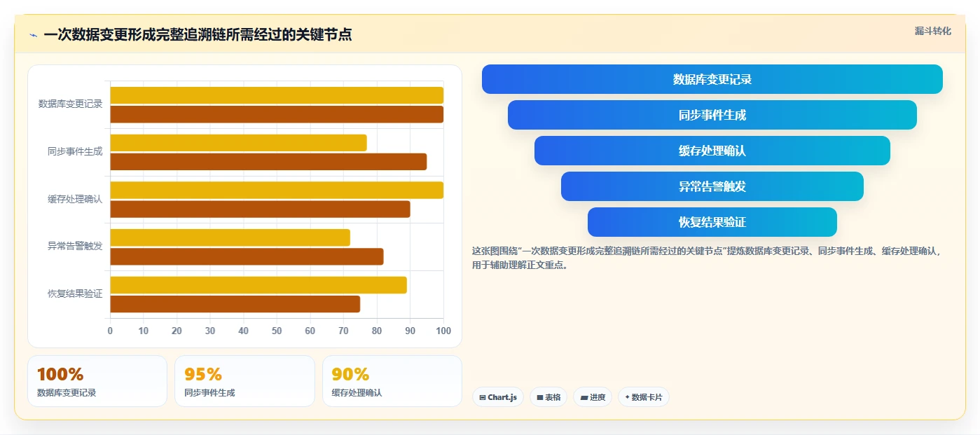Click the yellow bar for 数据库变更记录
The image size is (980, 435).
pos(277,95)
